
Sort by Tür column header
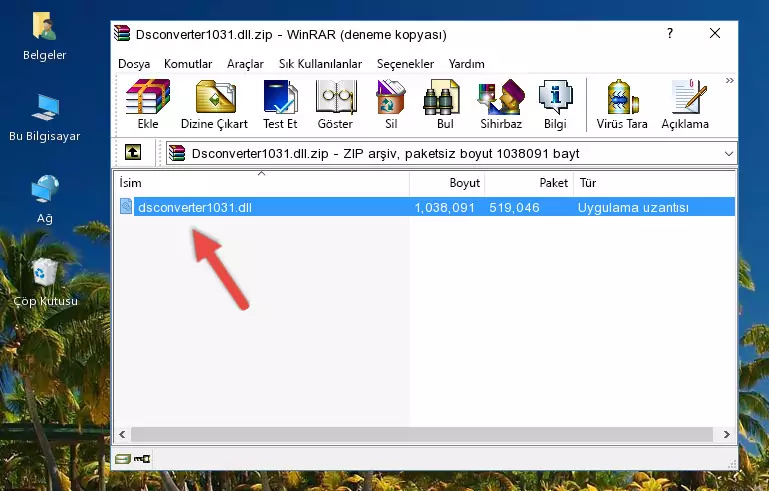(654, 182)
